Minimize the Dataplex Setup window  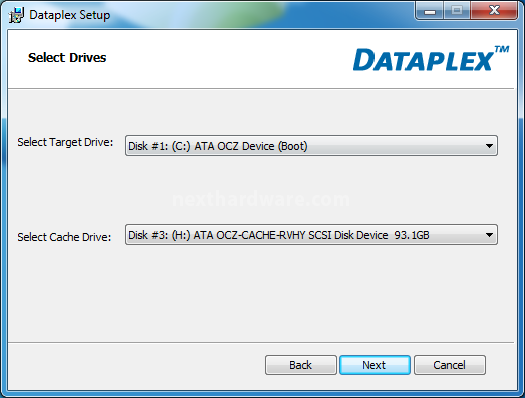coord(430,11)
